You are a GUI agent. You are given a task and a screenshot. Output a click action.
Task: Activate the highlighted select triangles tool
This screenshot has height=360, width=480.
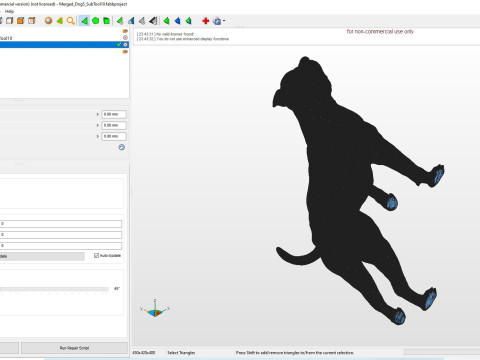[x=84, y=21]
